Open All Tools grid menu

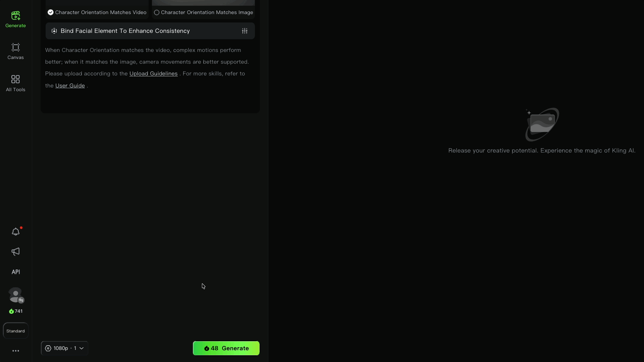pos(15,83)
